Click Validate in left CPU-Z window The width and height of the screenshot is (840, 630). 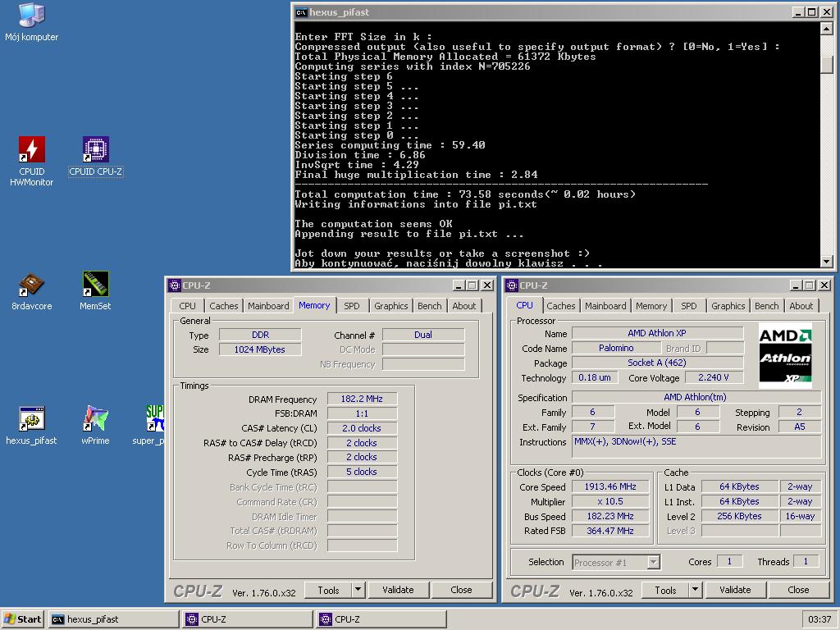pyautogui.click(x=398, y=590)
